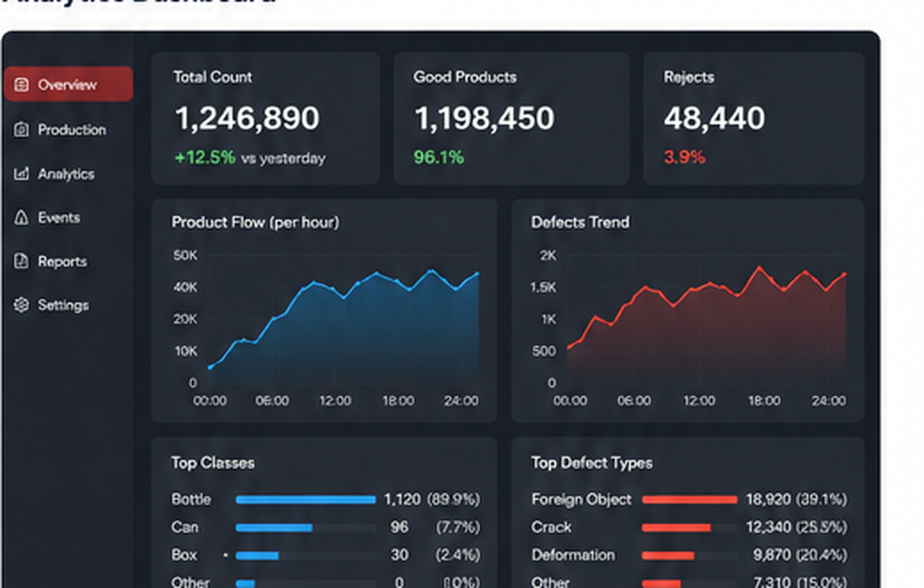Screen dimensions: 924x588
Task: Click the Deformation count 9,870
Action: (773, 555)
